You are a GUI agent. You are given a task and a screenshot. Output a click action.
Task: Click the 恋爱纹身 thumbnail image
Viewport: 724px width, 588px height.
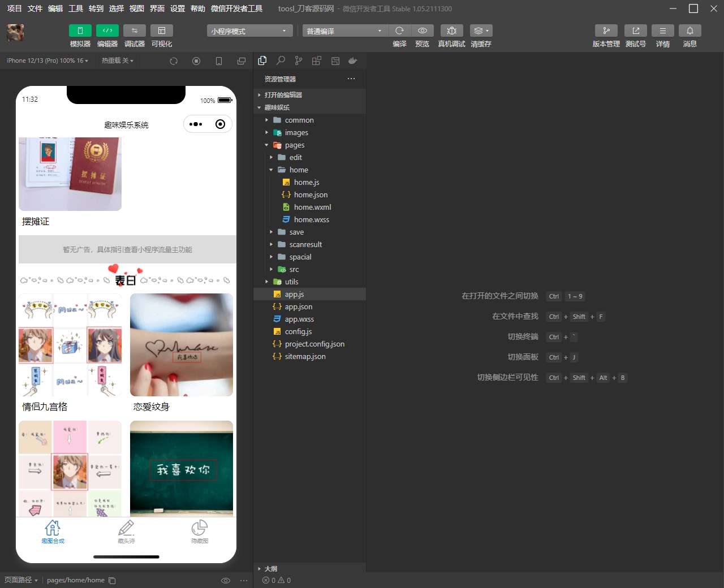(x=182, y=345)
